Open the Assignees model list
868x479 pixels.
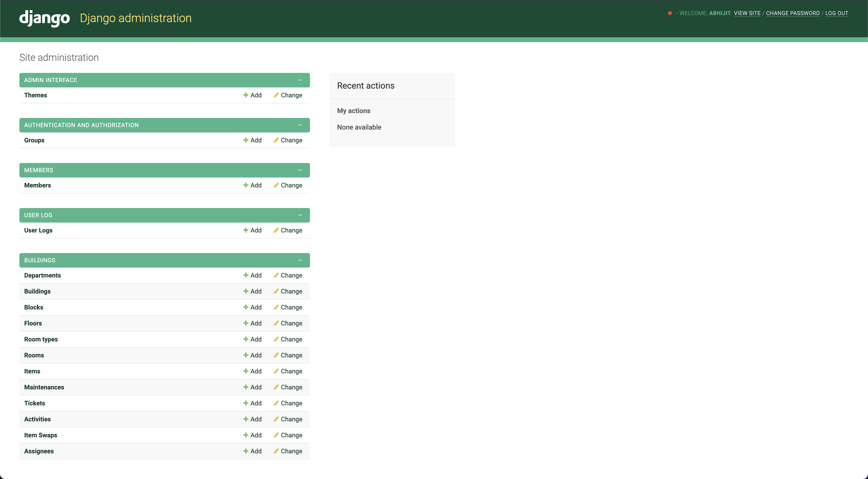[39, 451]
